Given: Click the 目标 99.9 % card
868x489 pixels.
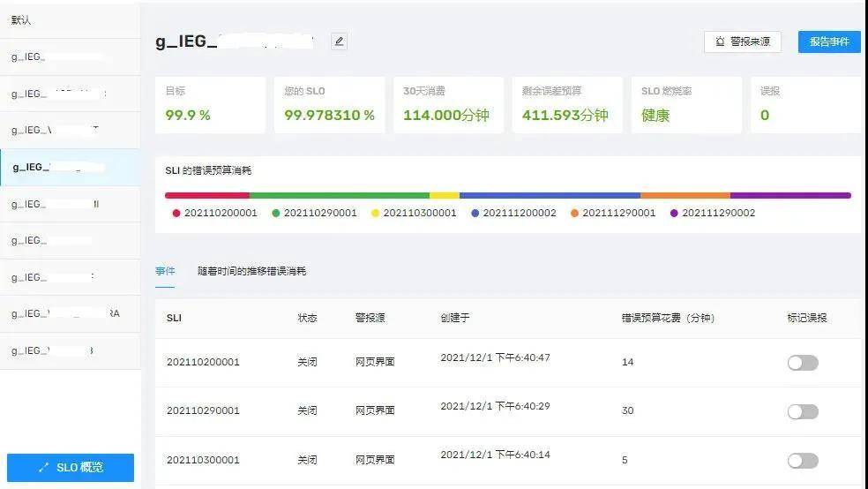Looking at the screenshot, I should (x=210, y=105).
